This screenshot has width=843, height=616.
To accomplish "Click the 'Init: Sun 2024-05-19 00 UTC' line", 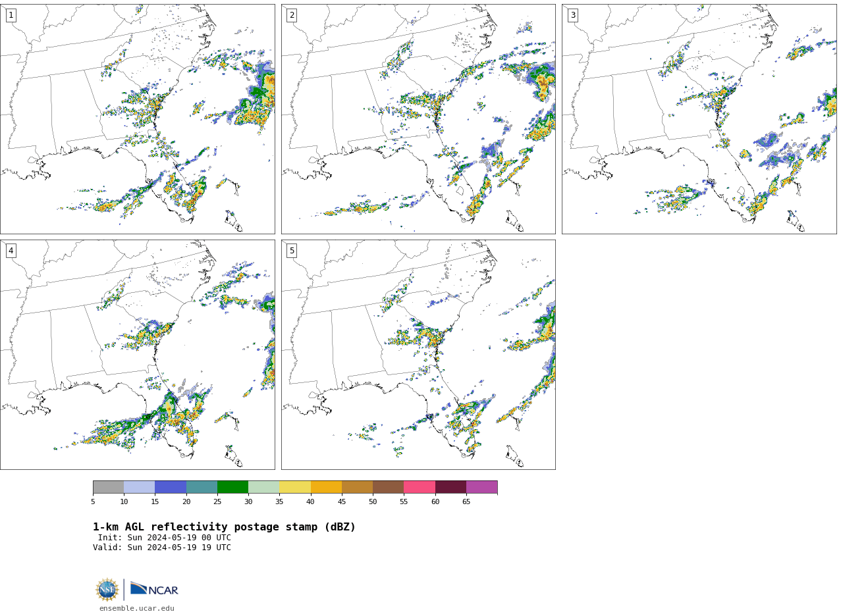I will [165, 538].
